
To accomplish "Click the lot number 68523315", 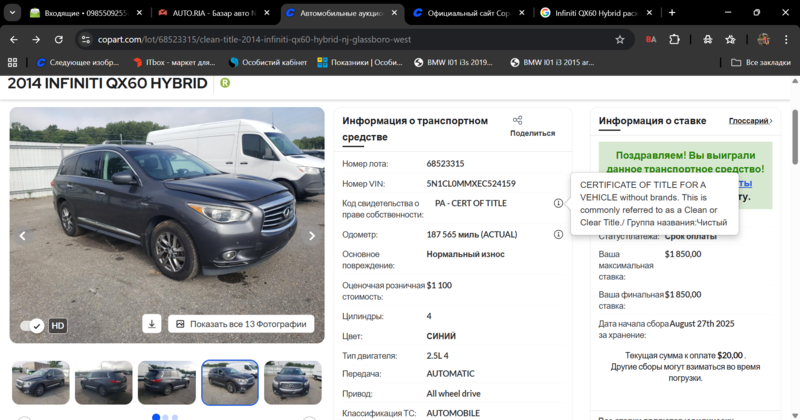I will 445,163.
